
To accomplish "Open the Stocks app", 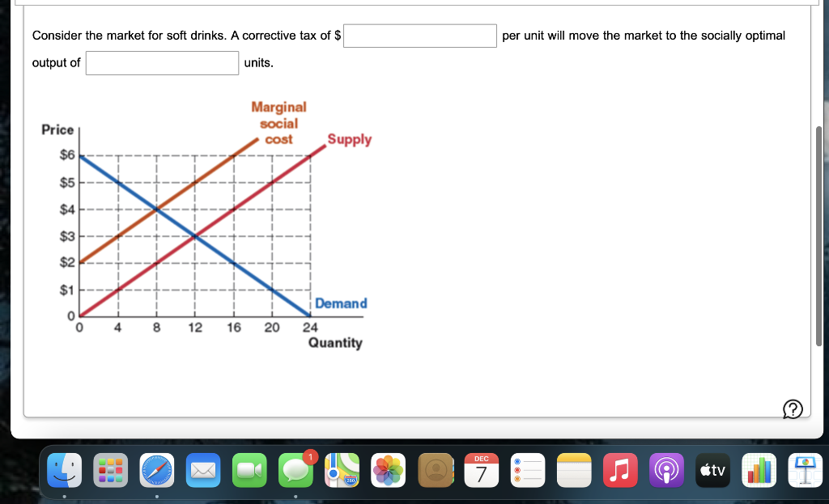I will [759, 470].
